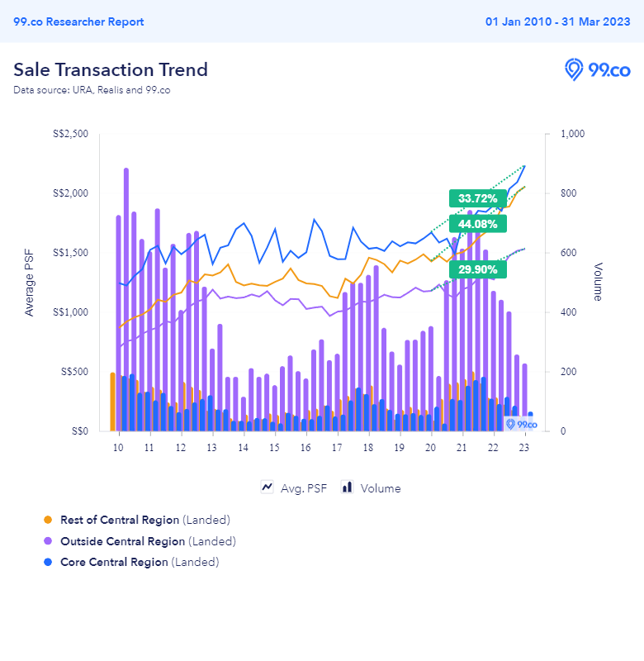Click the 29.90% growth label
This screenshot has height=661, width=644.
click(x=477, y=269)
